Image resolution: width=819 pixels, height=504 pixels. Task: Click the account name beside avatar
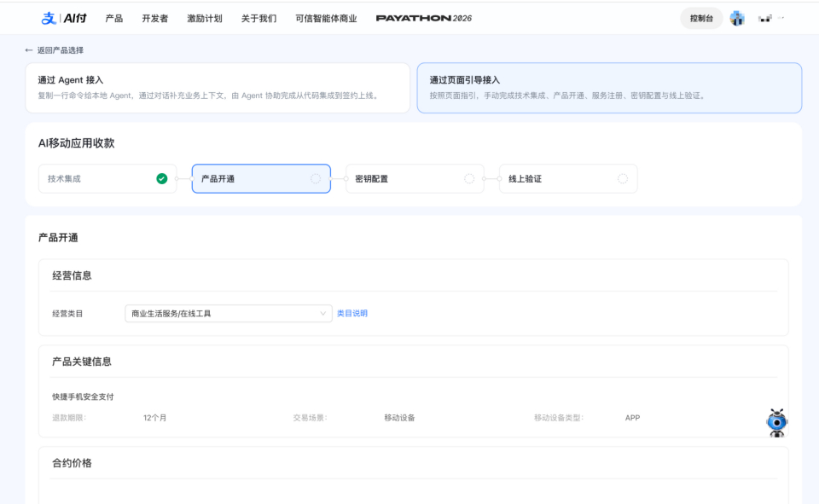point(771,18)
